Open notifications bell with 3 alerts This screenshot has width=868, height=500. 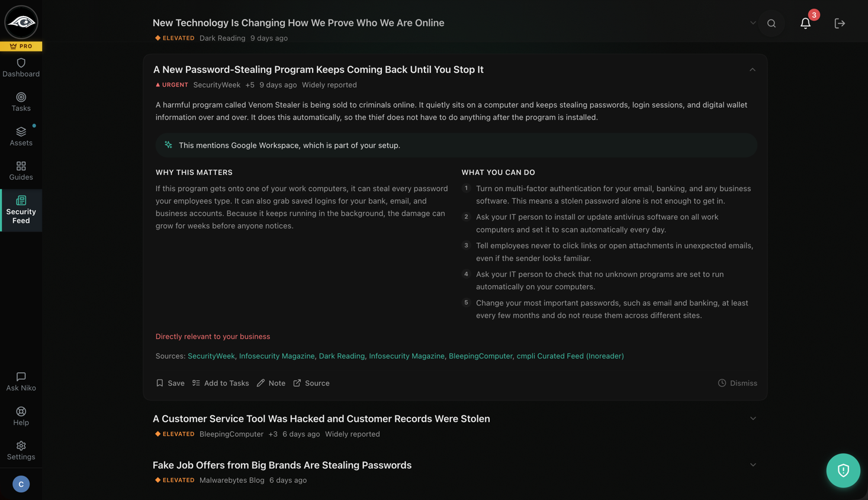[806, 23]
